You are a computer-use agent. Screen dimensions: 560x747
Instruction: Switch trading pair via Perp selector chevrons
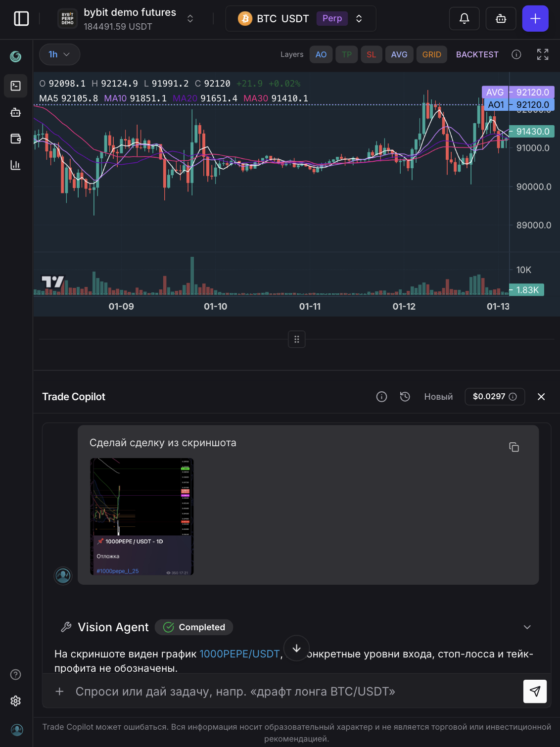[x=358, y=18]
